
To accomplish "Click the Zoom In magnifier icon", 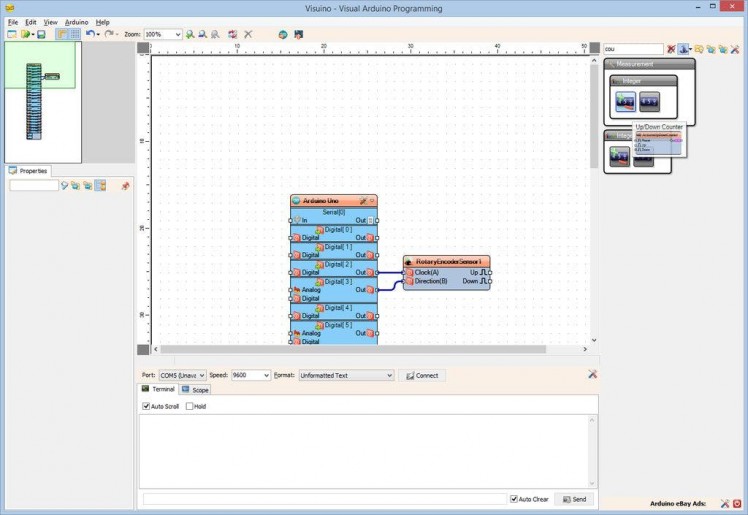I will point(190,34).
